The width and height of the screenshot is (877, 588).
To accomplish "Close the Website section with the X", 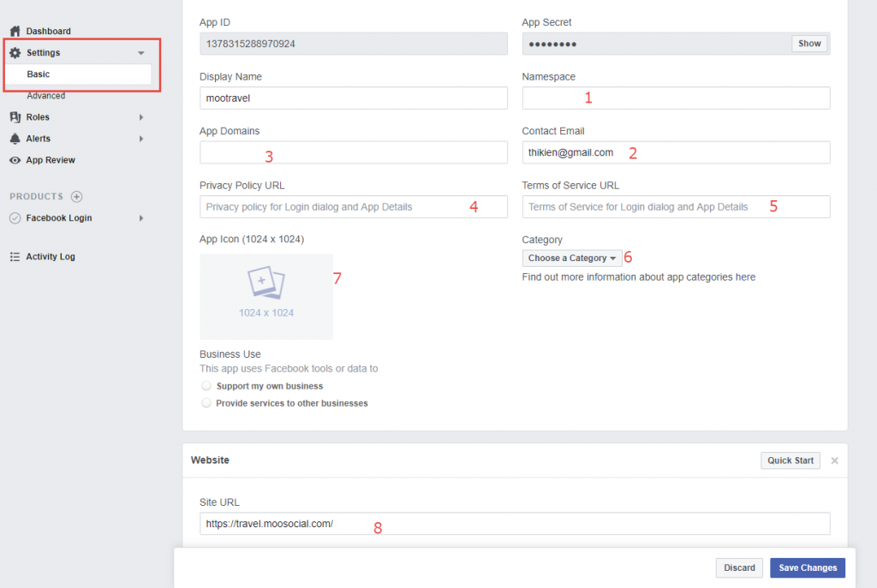I will [x=834, y=460].
